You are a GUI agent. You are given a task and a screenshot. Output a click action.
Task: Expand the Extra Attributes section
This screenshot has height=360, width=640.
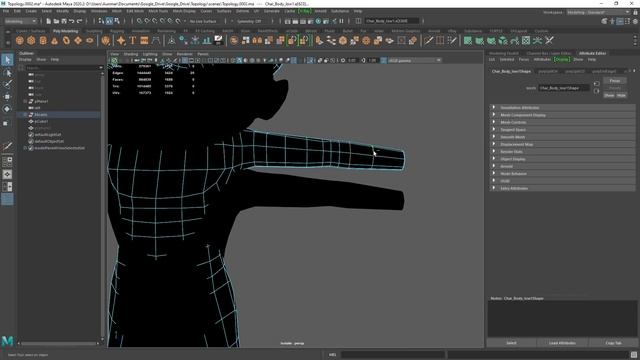click(x=562, y=189)
